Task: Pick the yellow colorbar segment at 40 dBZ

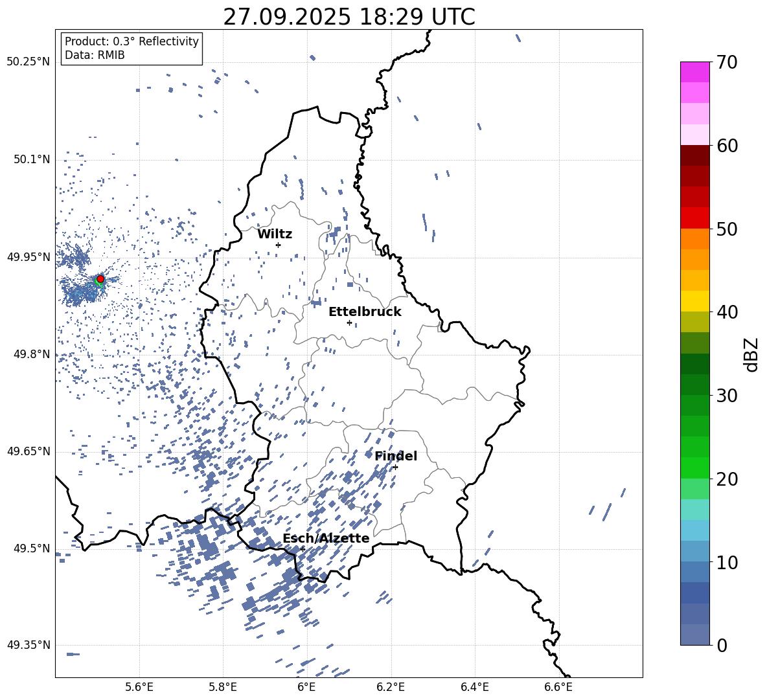Action: (694, 301)
